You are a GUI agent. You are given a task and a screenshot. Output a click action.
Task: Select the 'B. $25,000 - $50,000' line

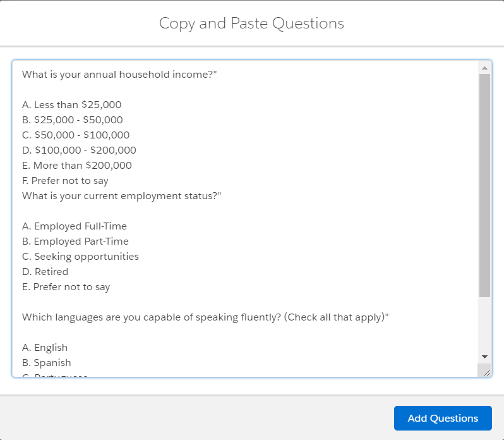coord(73,120)
